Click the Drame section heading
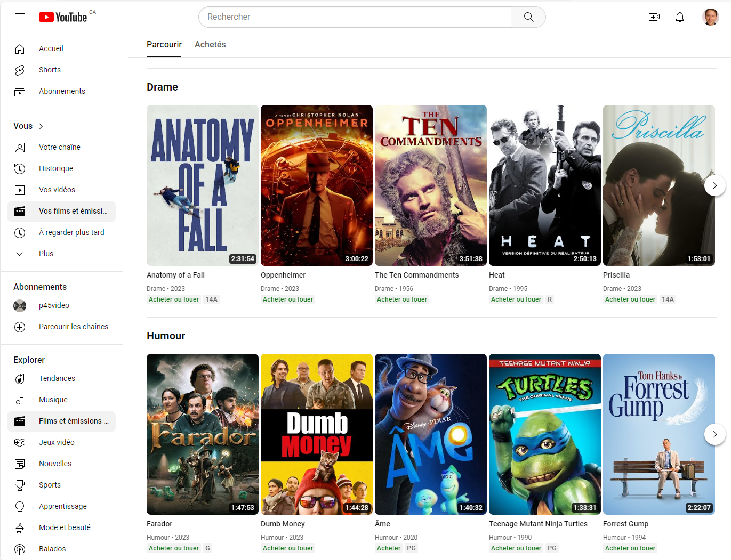Image resolution: width=731 pixels, height=560 pixels. (162, 87)
